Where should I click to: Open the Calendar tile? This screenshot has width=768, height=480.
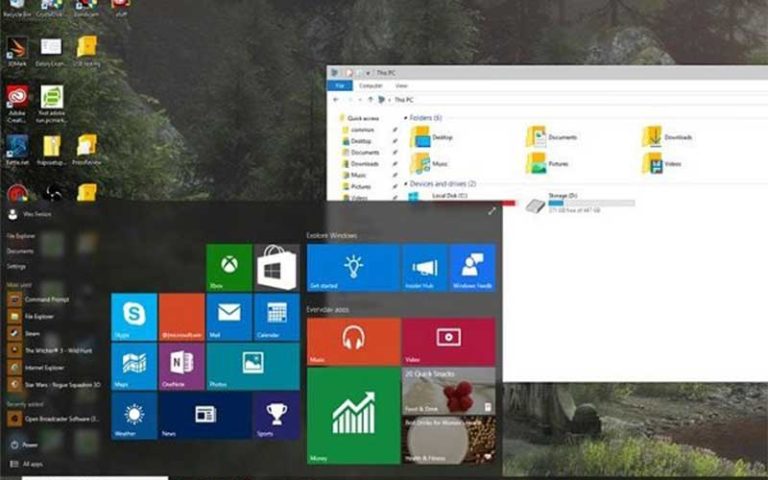(277, 317)
